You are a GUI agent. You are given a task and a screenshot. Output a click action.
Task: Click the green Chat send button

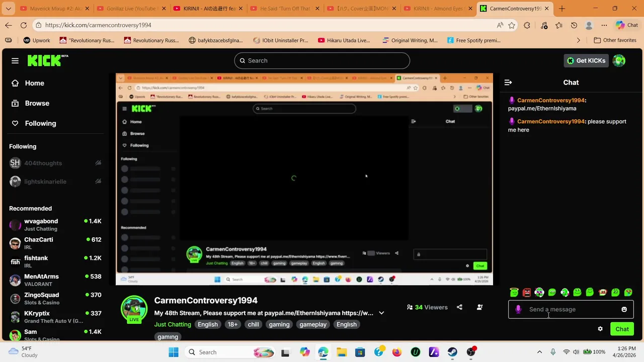pyautogui.click(x=622, y=329)
